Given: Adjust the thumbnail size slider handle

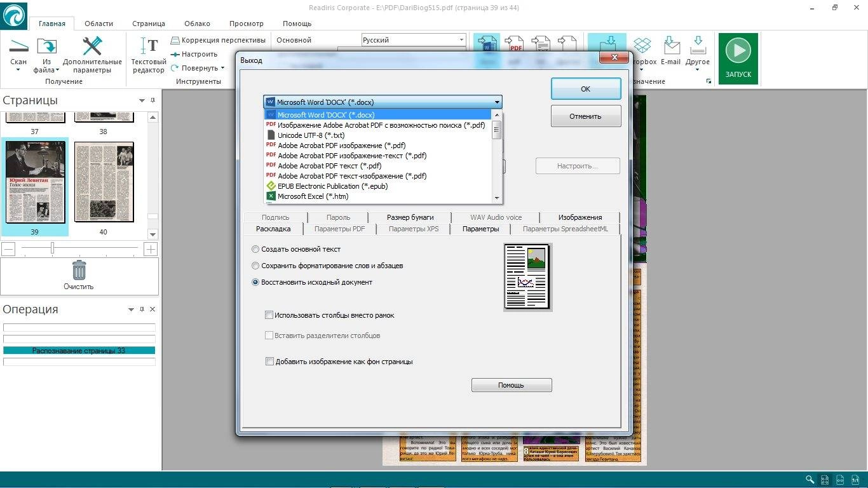Looking at the screenshot, I should 52,248.
